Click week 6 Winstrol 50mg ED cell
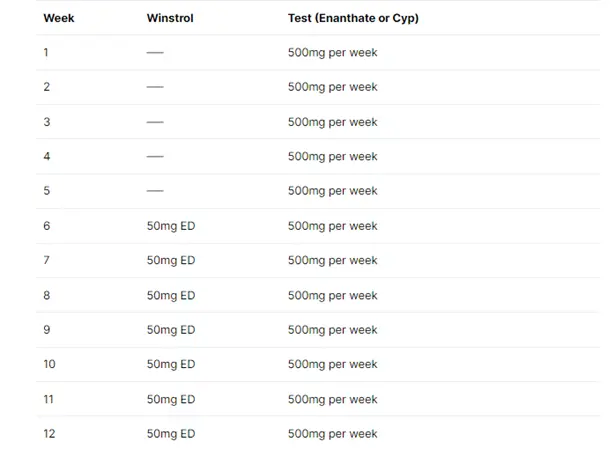Image resolution: width=615 pixels, height=464 pixels. 170,226
